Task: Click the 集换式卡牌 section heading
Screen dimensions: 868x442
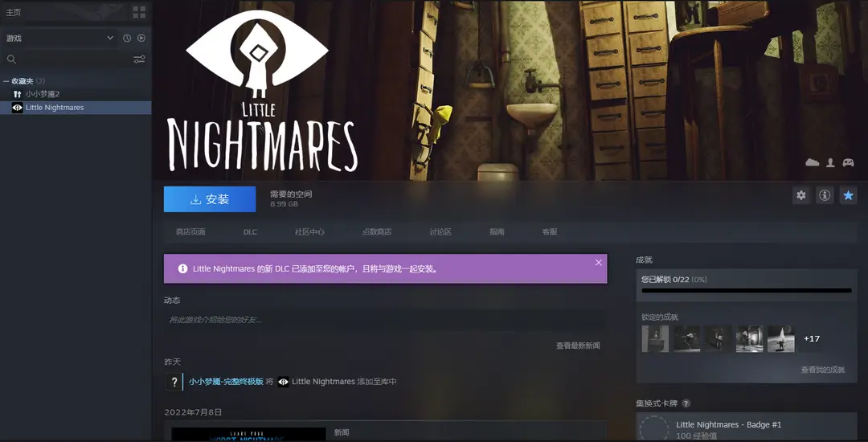Action: [657, 403]
